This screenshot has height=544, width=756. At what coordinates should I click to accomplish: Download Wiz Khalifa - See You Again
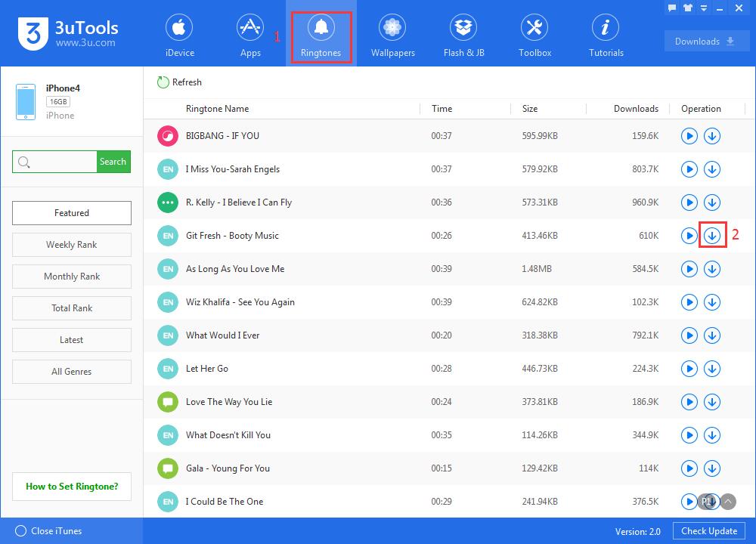pos(712,302)
